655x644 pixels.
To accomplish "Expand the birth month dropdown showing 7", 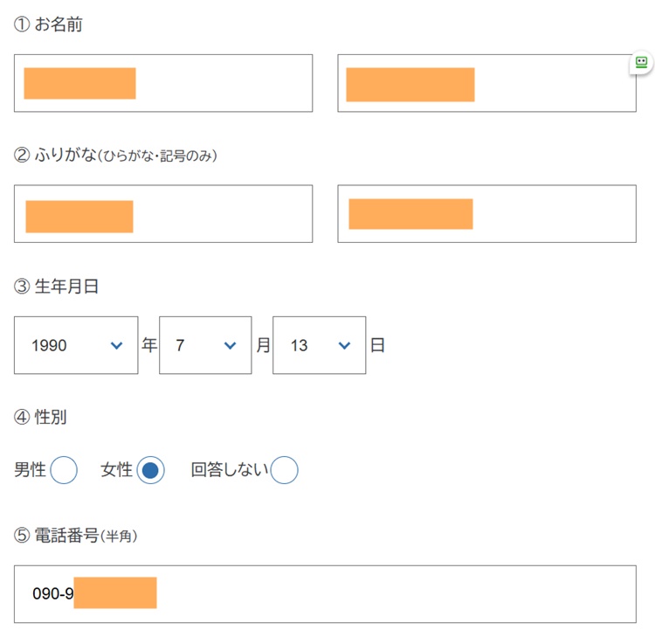I will tap(205, 345).
